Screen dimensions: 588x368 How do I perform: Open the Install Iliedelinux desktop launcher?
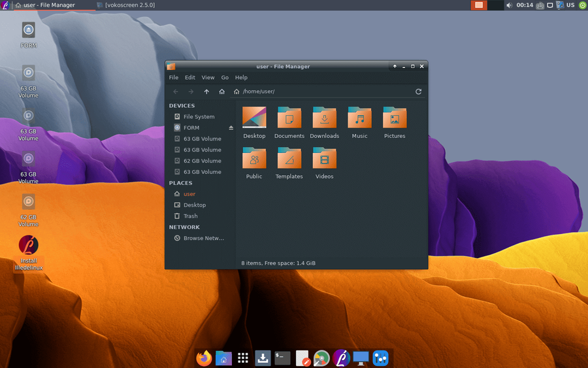pos(28,246)
